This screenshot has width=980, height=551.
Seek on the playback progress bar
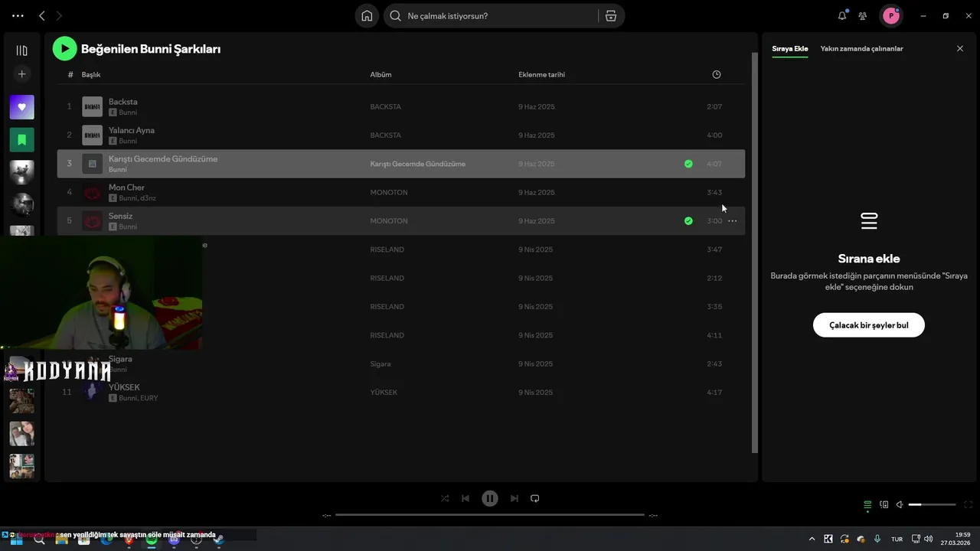[490, 515]
